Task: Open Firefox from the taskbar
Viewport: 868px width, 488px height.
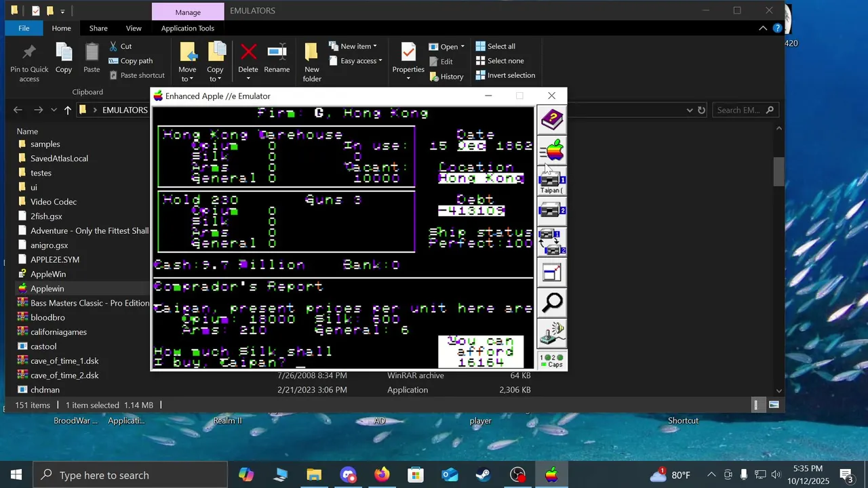Action: pos(382,475)
